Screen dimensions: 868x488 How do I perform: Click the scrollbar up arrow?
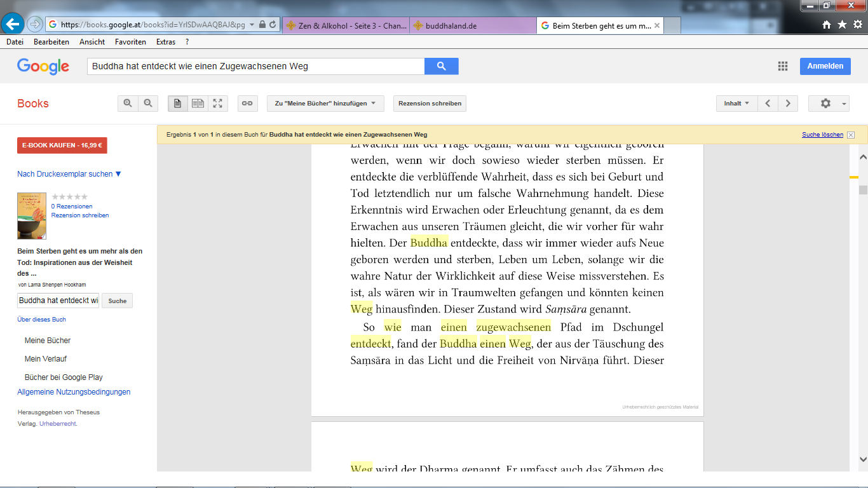pyautogui.click(x=863, y=157)
